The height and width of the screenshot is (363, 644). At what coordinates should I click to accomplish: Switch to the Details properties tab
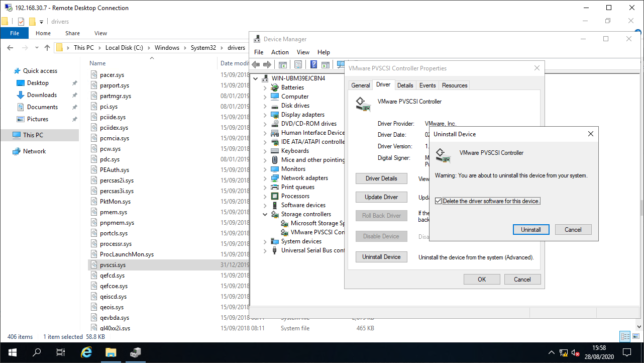(405, 85)
